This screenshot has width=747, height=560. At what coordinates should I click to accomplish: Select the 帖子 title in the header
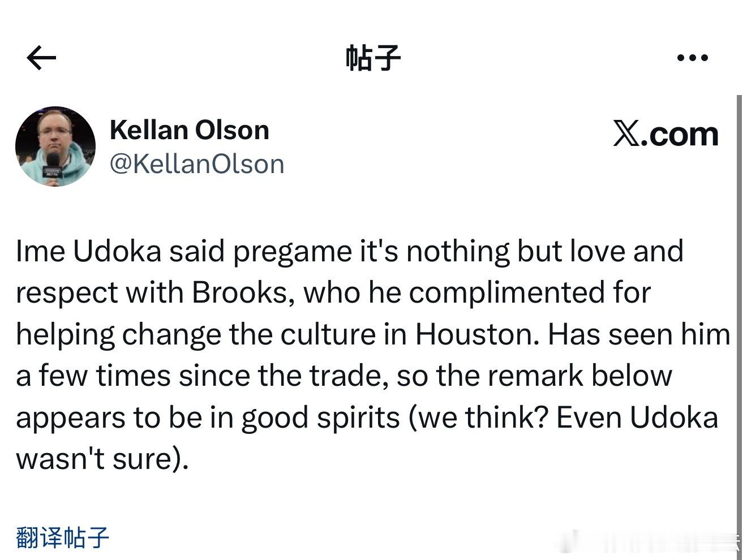click(373, 57)
